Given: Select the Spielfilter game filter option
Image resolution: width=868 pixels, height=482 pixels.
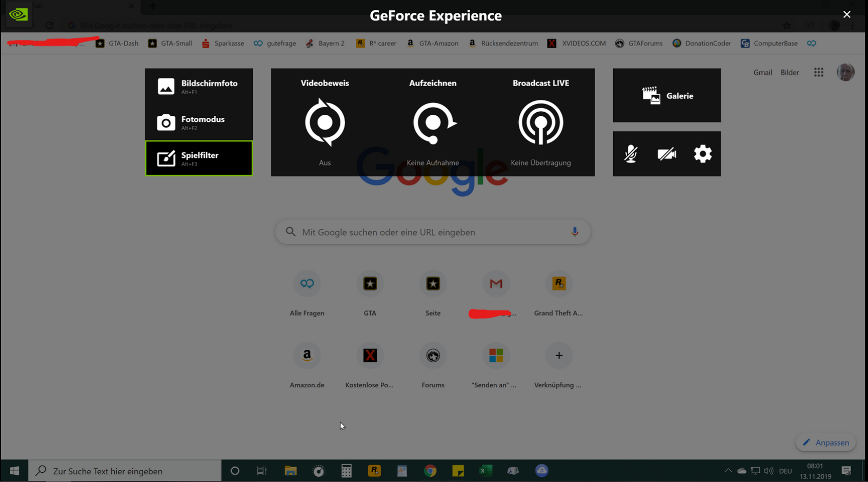Looking at the screenshot, I should pyautogui.click(x=198, y=158).
